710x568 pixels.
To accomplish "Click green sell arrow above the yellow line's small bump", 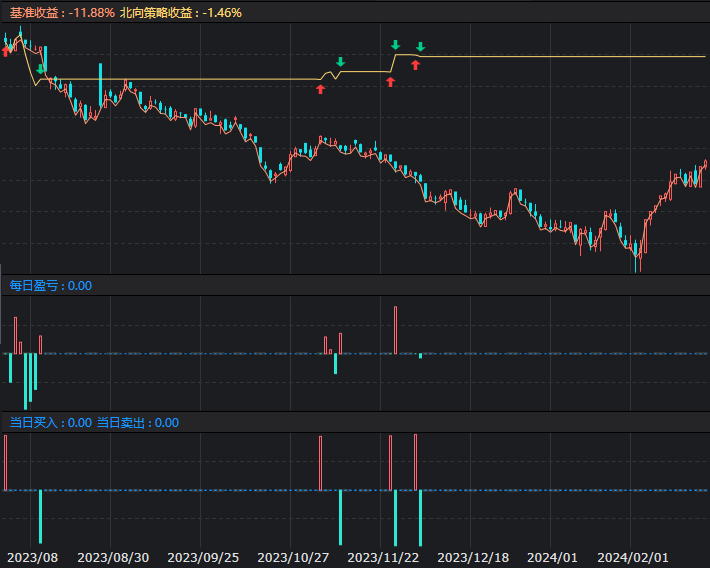I will tap(341, 62).
